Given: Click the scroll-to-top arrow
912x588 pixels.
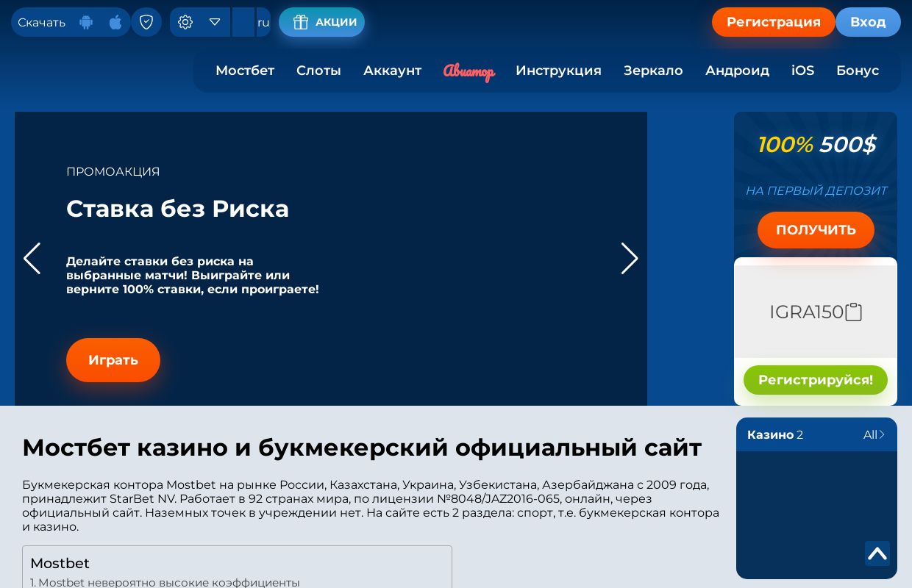Looking at the screenshot, I should coord(877,553).
